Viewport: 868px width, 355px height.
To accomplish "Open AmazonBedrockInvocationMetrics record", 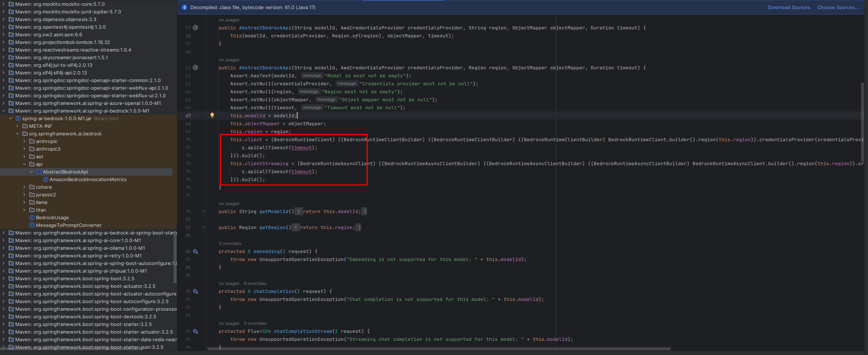I will coord(88,179).
